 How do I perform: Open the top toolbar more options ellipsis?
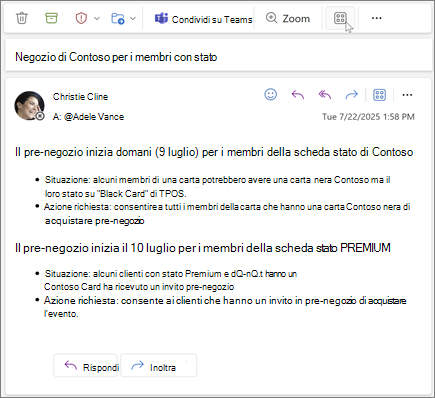click(x=376, y=18)
